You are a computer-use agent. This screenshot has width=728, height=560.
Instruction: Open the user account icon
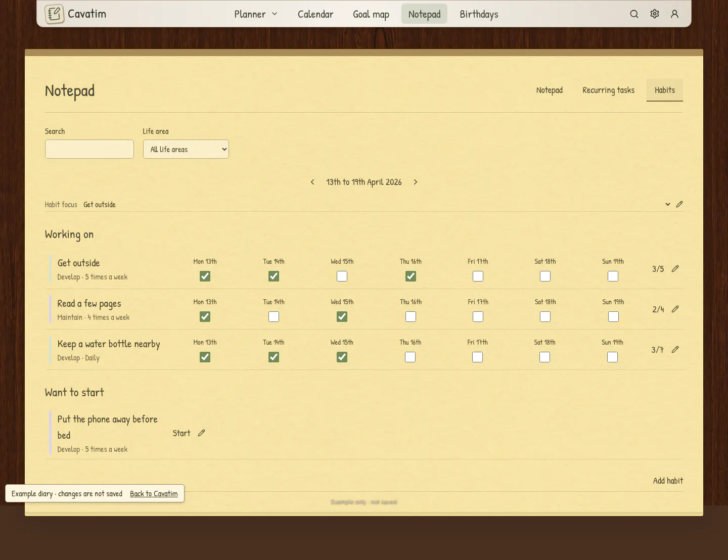pyautogui.click(x=674, y=14)
